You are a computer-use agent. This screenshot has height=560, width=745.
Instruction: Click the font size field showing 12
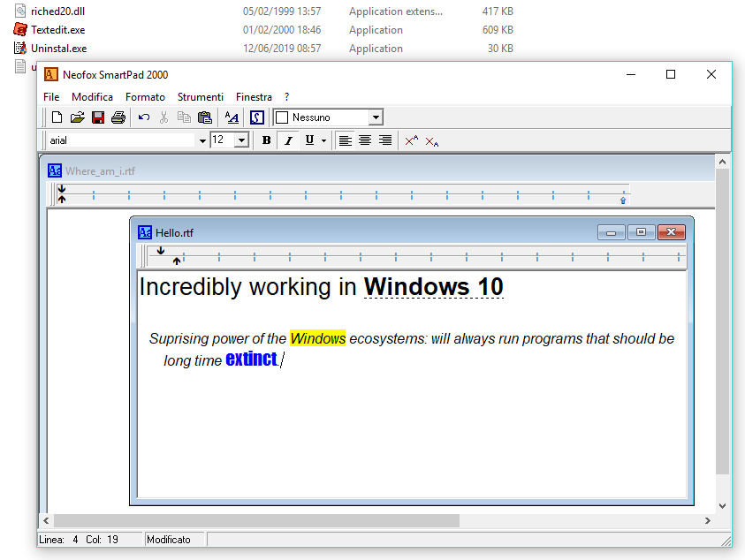(223, 140)
